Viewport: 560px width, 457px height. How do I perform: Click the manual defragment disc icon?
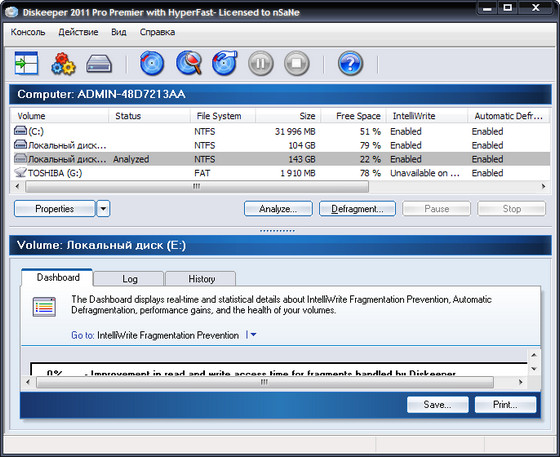point(225,63)
